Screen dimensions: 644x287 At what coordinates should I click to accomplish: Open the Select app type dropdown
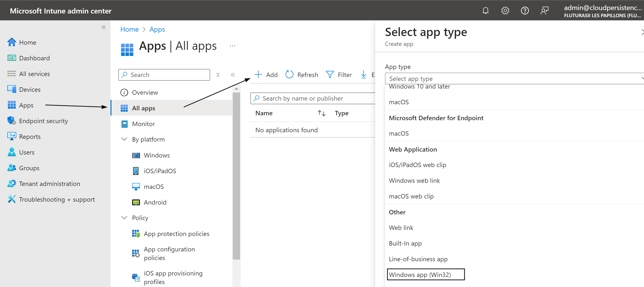515,79
